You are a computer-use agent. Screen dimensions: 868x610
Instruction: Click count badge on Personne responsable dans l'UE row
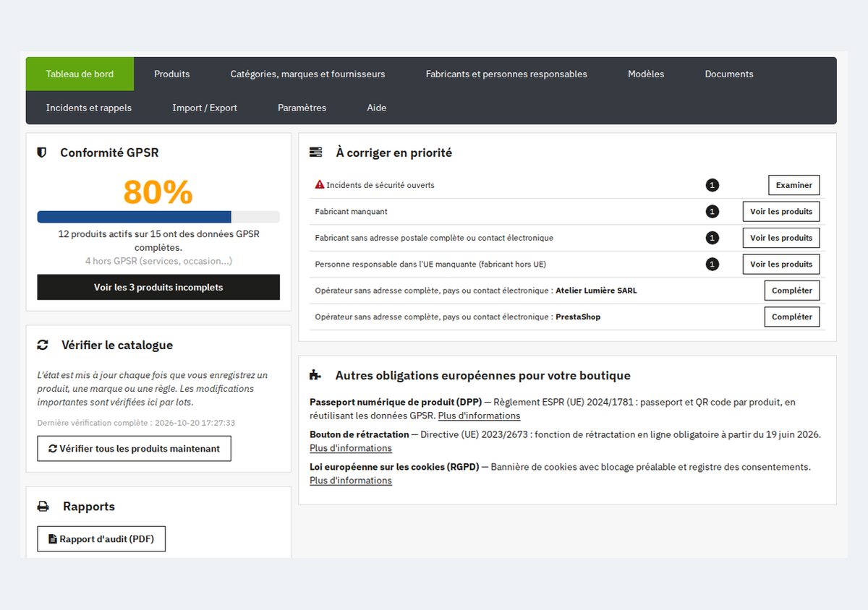712,264
